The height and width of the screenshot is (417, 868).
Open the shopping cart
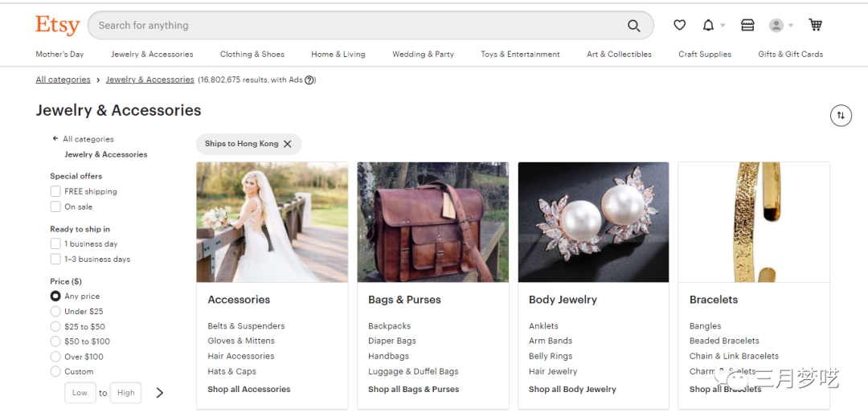tap(815, 26)
